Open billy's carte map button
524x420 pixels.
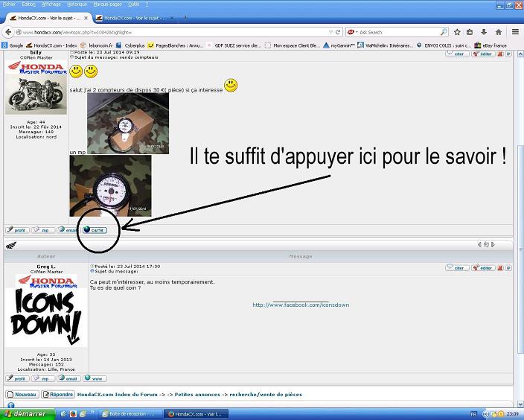tap(95, 230)
